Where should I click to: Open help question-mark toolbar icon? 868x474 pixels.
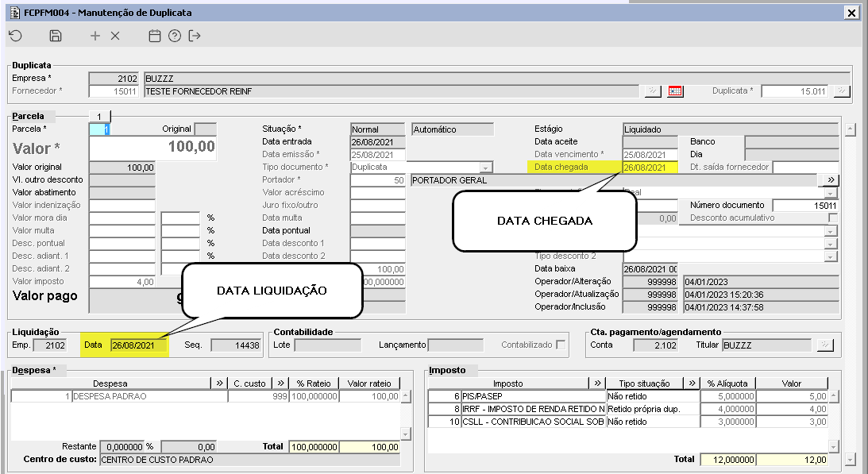(175, 36)
